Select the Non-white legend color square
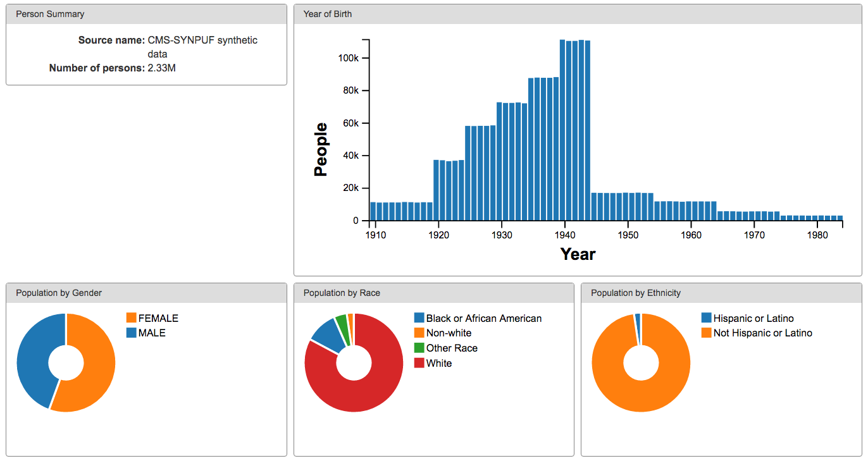This screenshot has width=868, height=461. point(419,333)
